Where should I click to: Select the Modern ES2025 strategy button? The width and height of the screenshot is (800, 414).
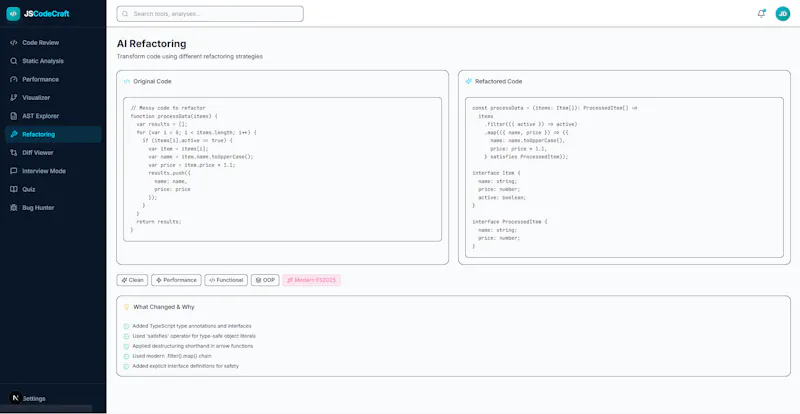(x=311, y=280)
